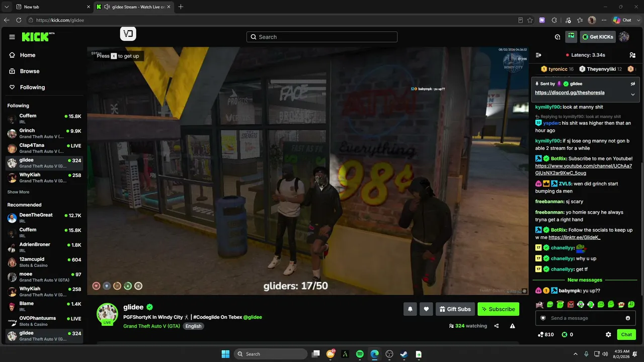Click the Kick search box
The image size is (644, 362).
[322, 37]
